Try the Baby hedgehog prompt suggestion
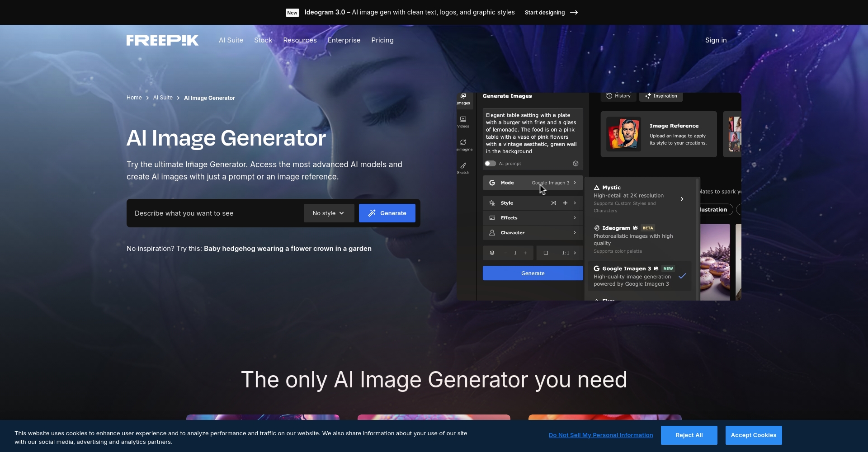868x452 pixels. click(x=288, y=249)
